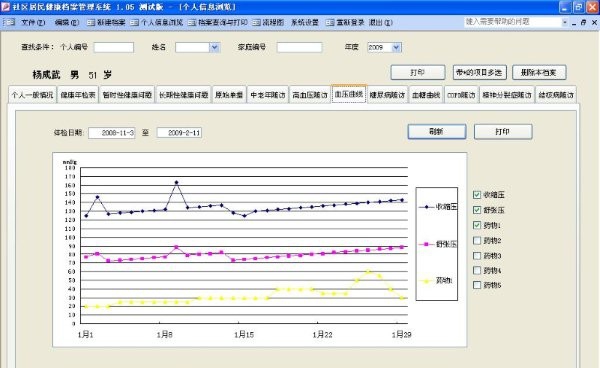Select 流程图 in the menu bar
This screenshot has height=368, width=600.
[x=268, y=23]
